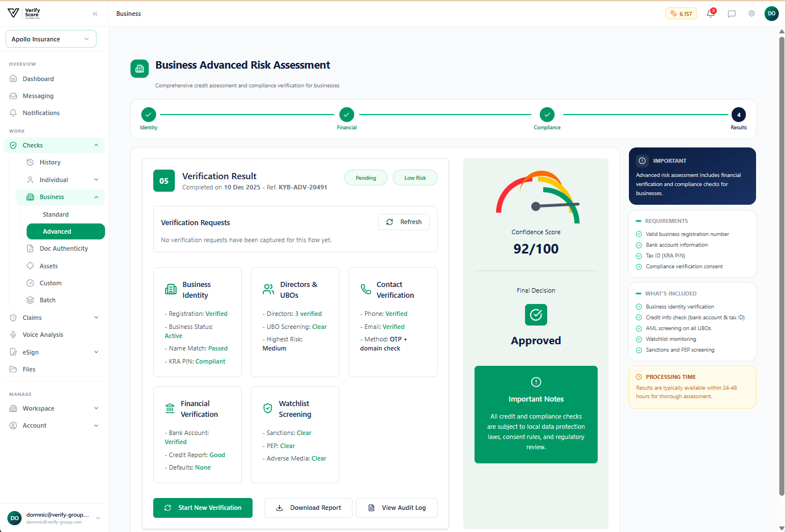Click the Batch layers icon
The image size is (785, 532).
tap(30, 300)
